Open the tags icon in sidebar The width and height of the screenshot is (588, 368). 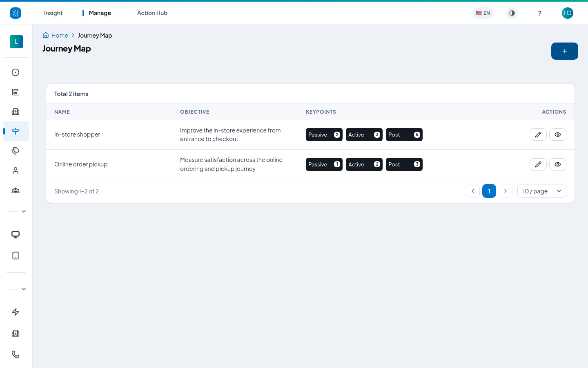click(16, 151)
